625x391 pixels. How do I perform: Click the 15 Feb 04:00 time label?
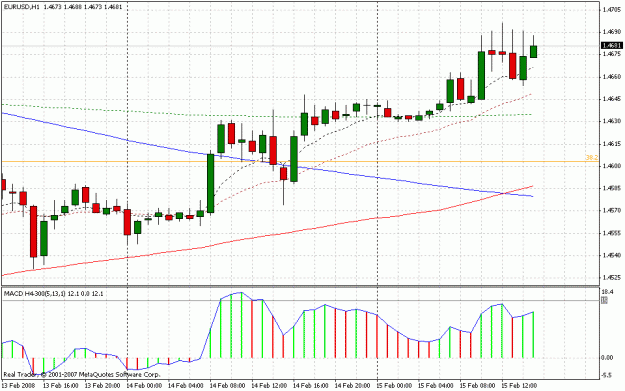[x=436, y=386]
